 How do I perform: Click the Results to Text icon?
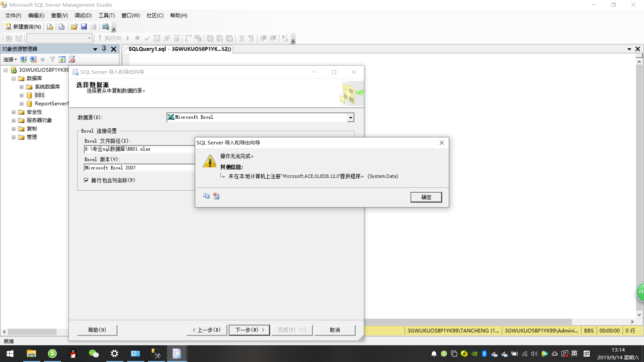point(210,38)
